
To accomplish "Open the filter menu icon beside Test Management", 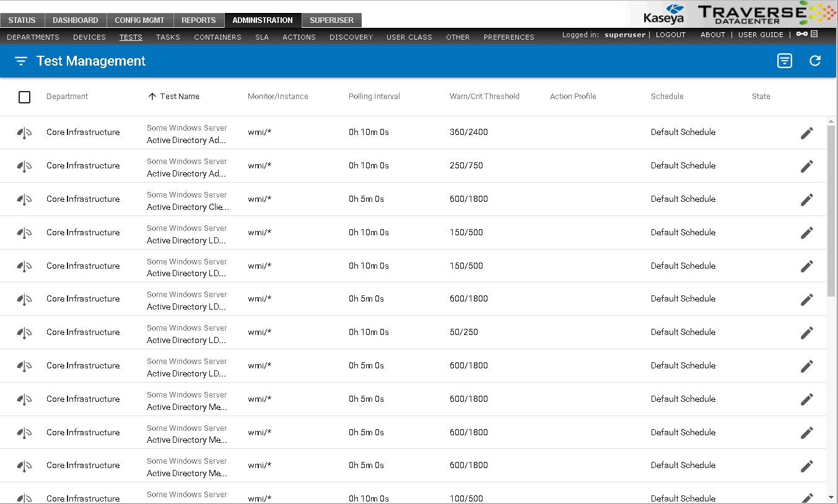I will [21, 61].
